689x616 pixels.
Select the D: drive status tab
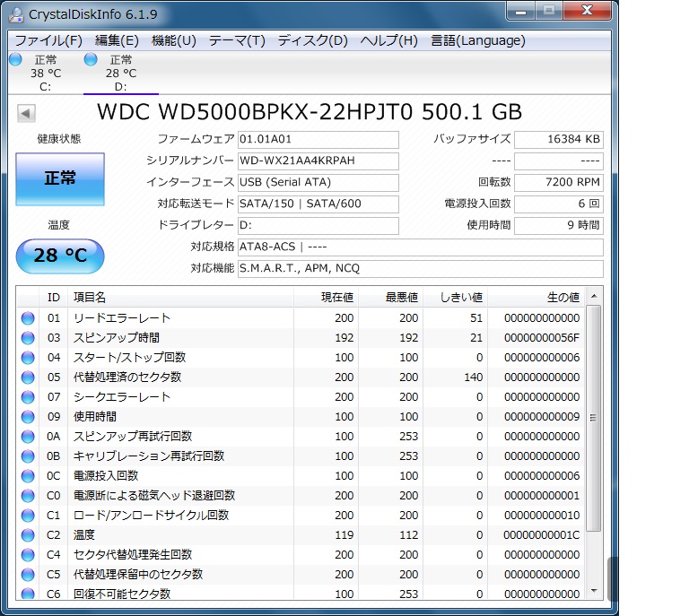coord(121,73)
